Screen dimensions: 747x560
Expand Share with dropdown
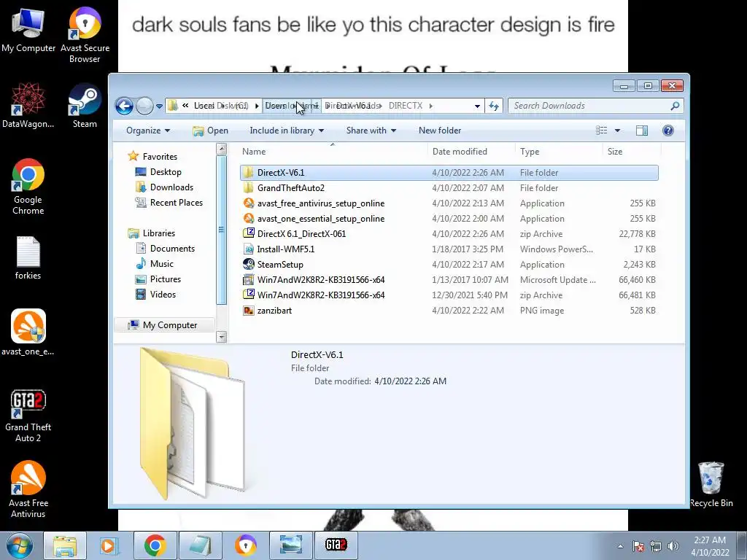(x=371, y=131)
